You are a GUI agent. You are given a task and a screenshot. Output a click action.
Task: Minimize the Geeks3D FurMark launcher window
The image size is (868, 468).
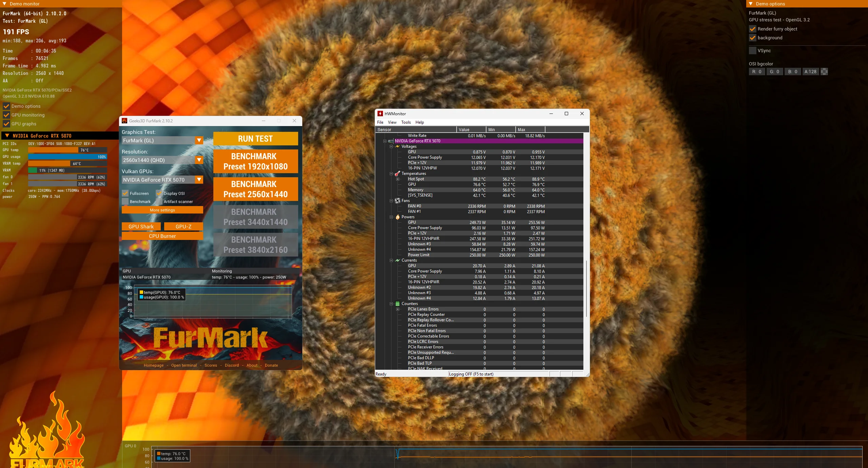(x=264, y=121)
